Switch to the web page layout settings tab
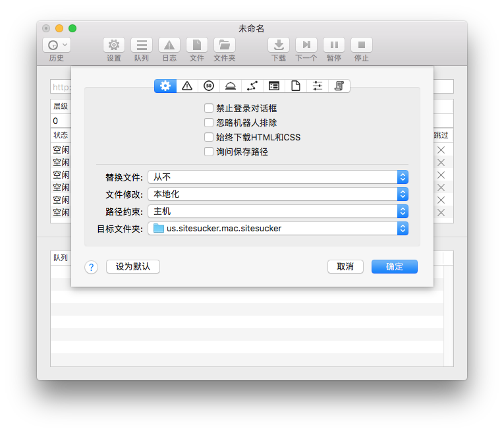The image size is (504, 433). click(274, 86)
